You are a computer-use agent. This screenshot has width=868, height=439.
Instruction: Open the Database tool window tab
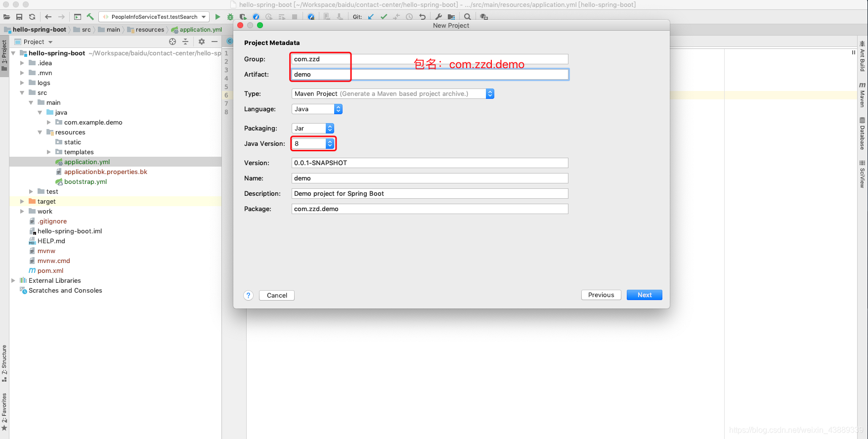point(862,133)
